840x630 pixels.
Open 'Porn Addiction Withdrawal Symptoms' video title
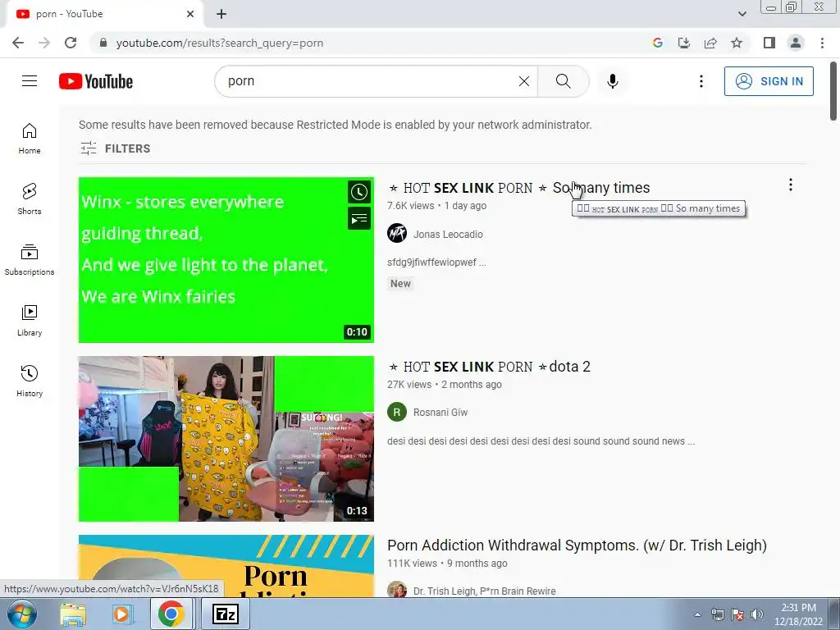tap(577, 546)
